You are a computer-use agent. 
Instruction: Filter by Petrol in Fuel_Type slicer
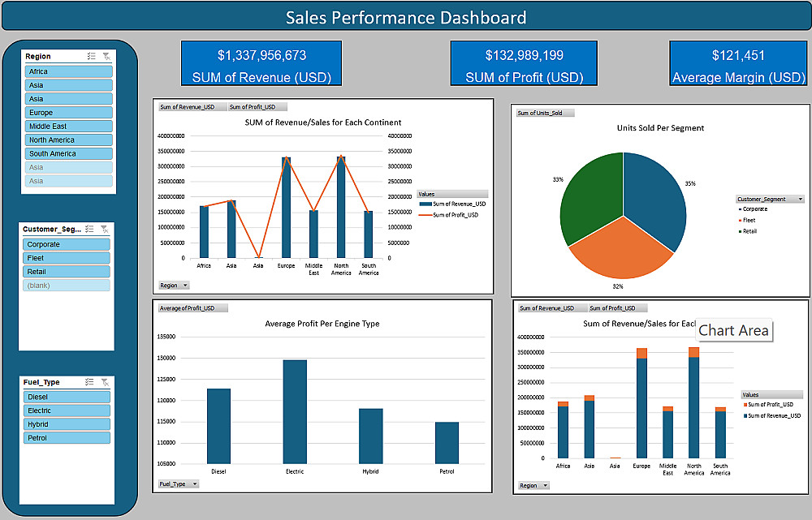pyautogui.click(x=67, y=438)
